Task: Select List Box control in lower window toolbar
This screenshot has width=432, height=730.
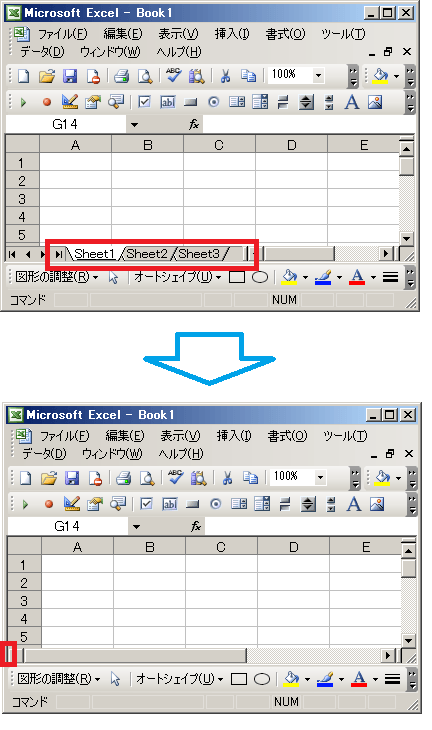Action: point(239,503)
